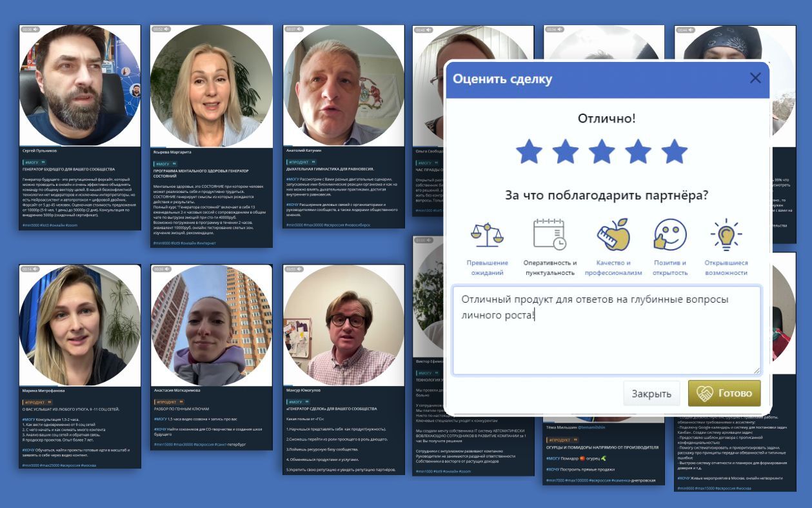
Task: Click the quote icon on Сергей Пульников's #МОГУ badge
Action: coord(43,162)
